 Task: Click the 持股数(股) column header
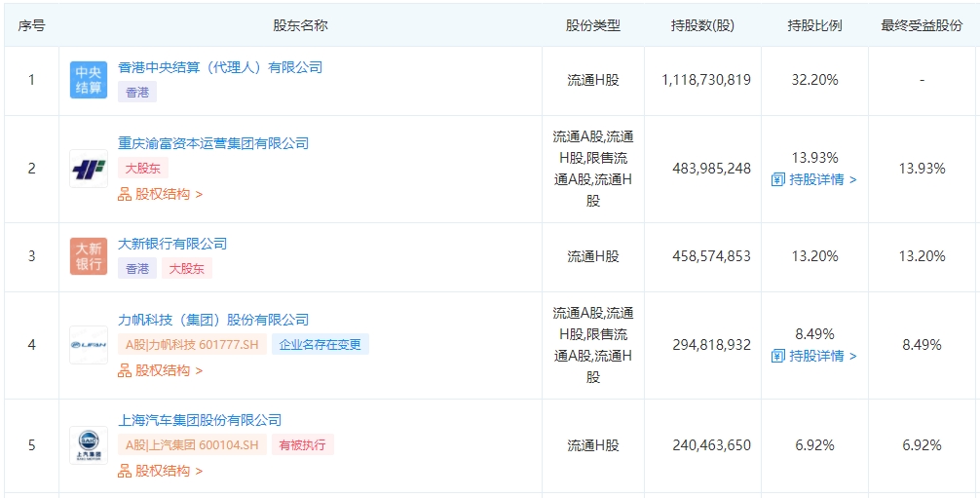tap(702, 25)
